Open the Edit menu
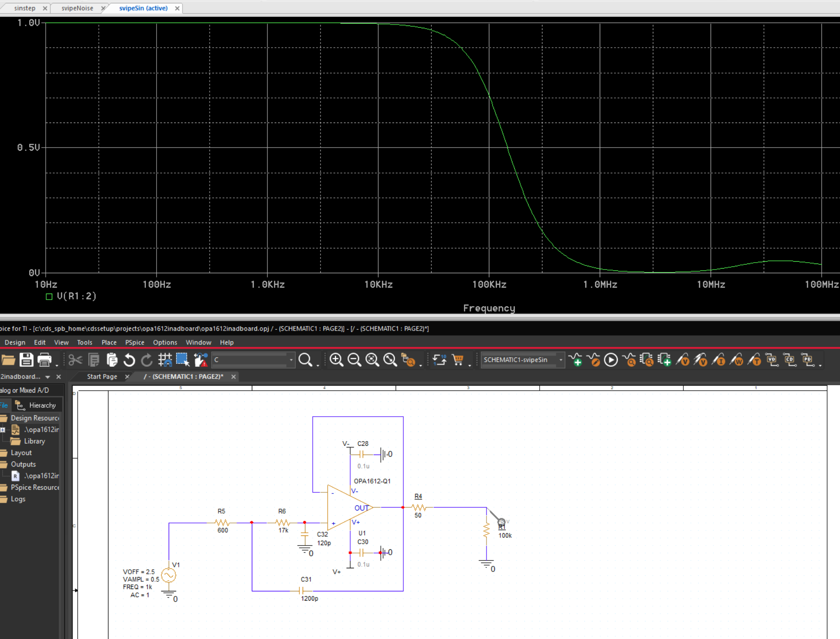The height and width of the screenshot is (639, 840). click(x=40, y=343)
